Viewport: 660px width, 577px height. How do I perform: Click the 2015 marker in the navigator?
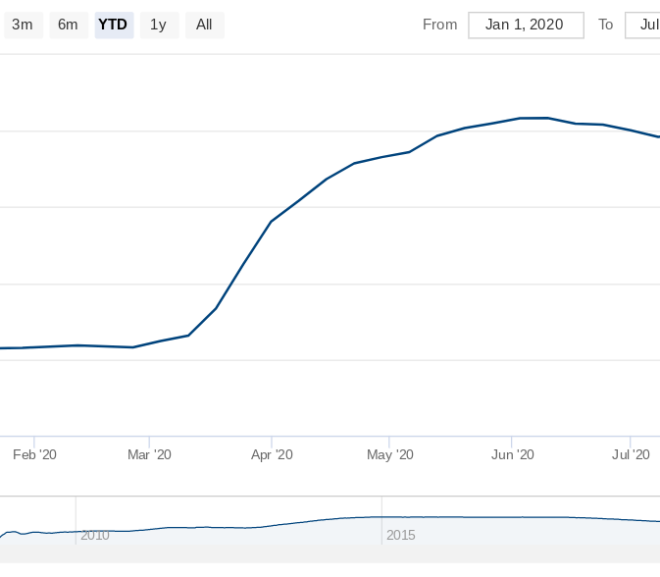point(401,535)
